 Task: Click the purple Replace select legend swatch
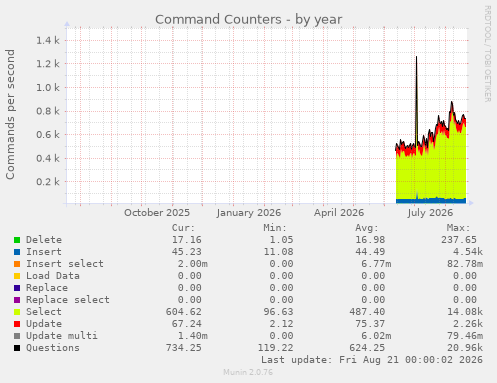(x=17, y=300)
